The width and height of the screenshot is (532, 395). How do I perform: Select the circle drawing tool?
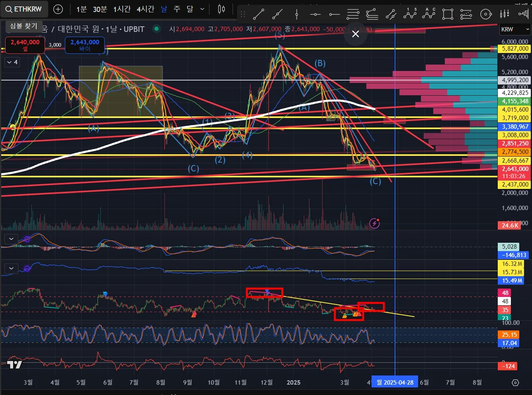click(486, 15)
